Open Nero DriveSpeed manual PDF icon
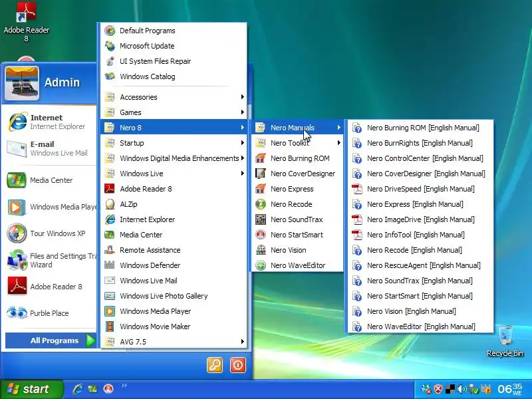The image size is (532, 399). pos(357,189)
